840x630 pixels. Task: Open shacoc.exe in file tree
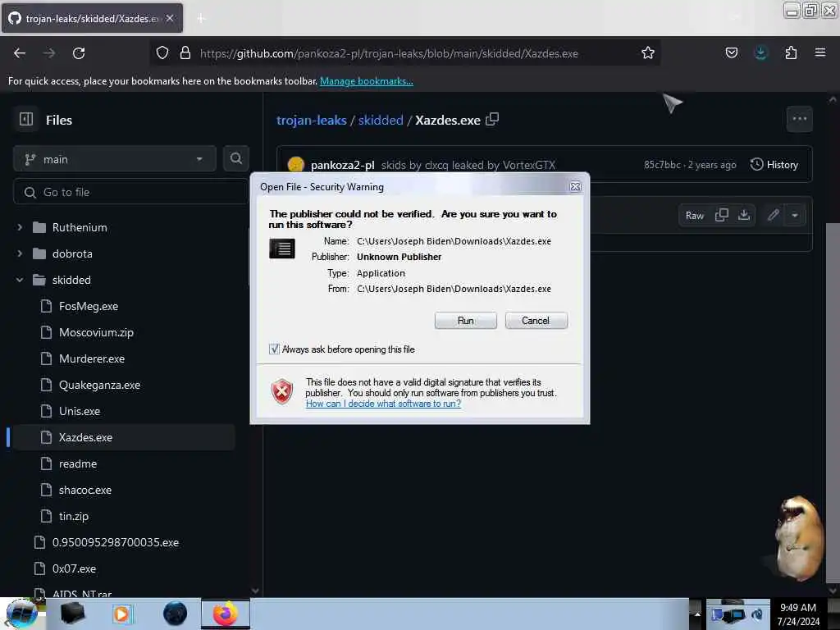click(x=85, y=490)
